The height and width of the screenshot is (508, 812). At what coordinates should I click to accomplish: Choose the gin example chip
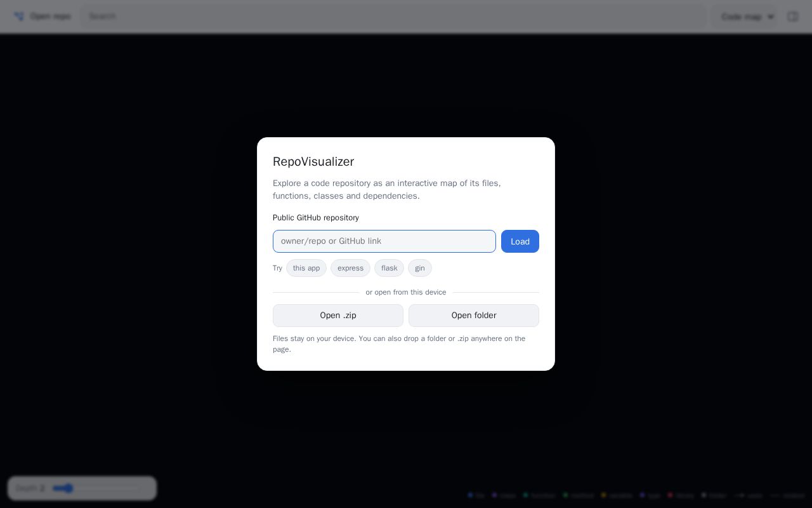420,268
